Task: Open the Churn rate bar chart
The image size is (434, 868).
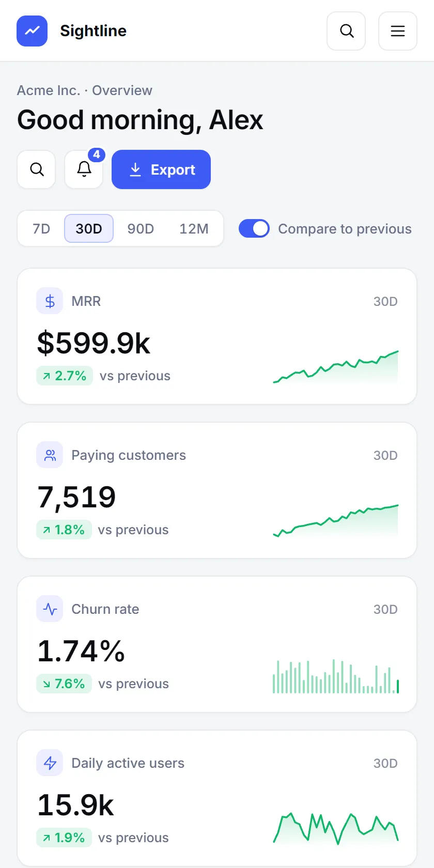Action: [336, 676]
